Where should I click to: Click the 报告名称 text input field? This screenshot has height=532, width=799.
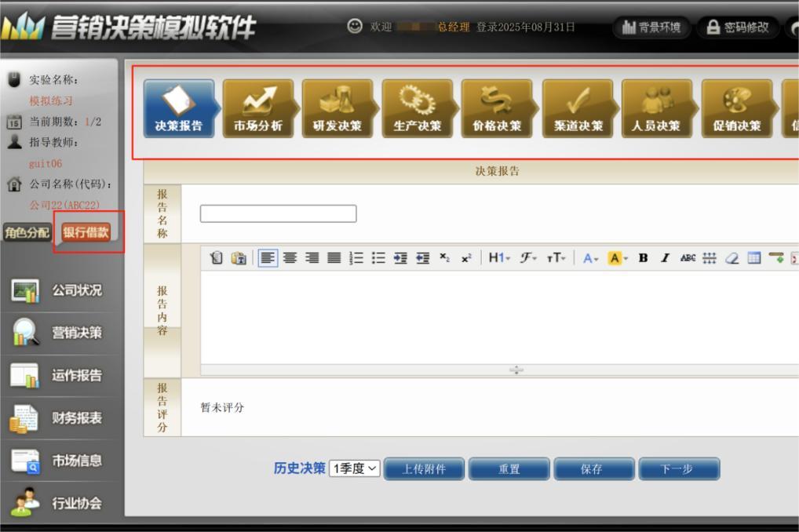pos(278,213)
